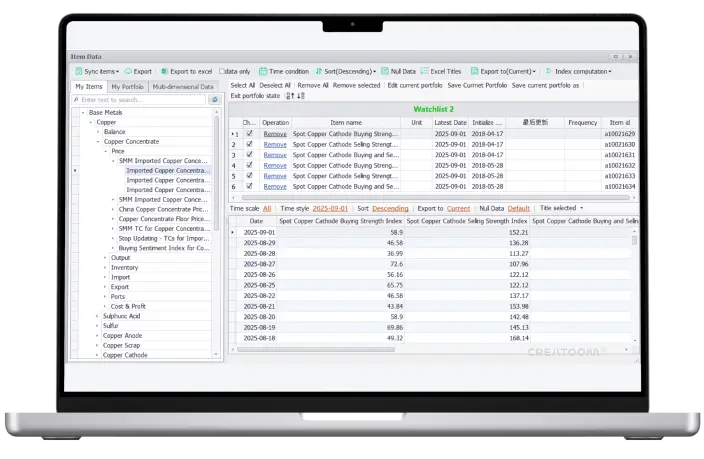704x459 pixels.
Task: Click Remove link in watchlist row 3
Action: pos(274,155)
